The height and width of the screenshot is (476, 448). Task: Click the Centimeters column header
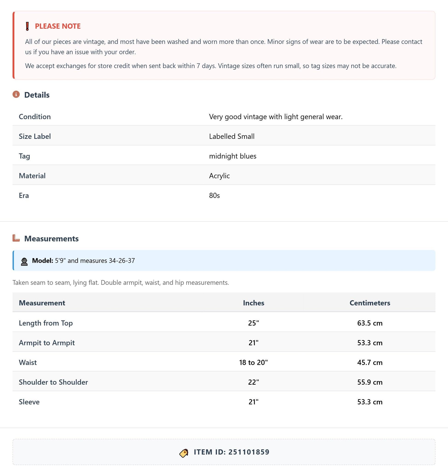(370, 303)
